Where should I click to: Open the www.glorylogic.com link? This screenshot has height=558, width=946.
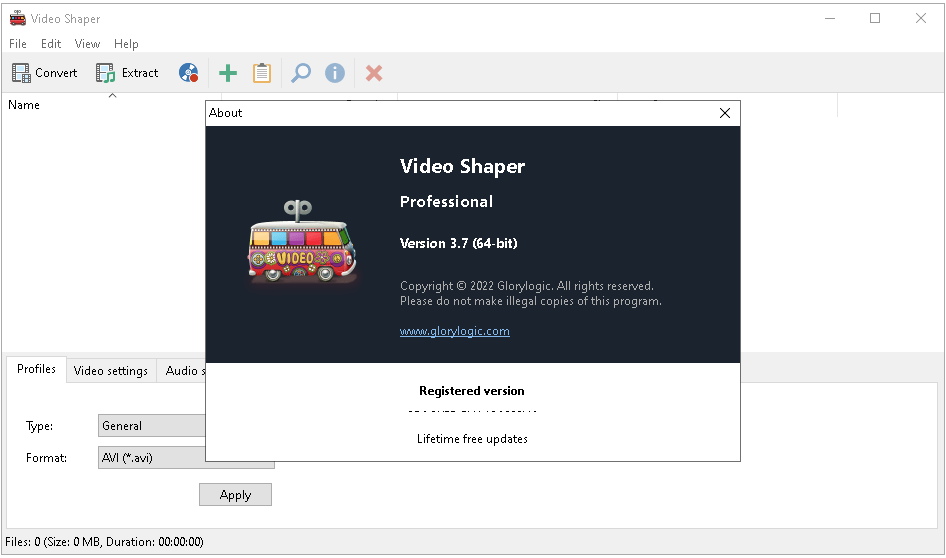(455, 331)
